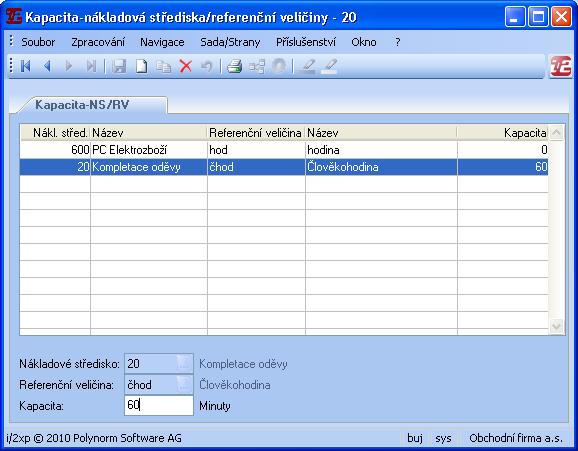Click the previous record arrow

tap(47, 66)
